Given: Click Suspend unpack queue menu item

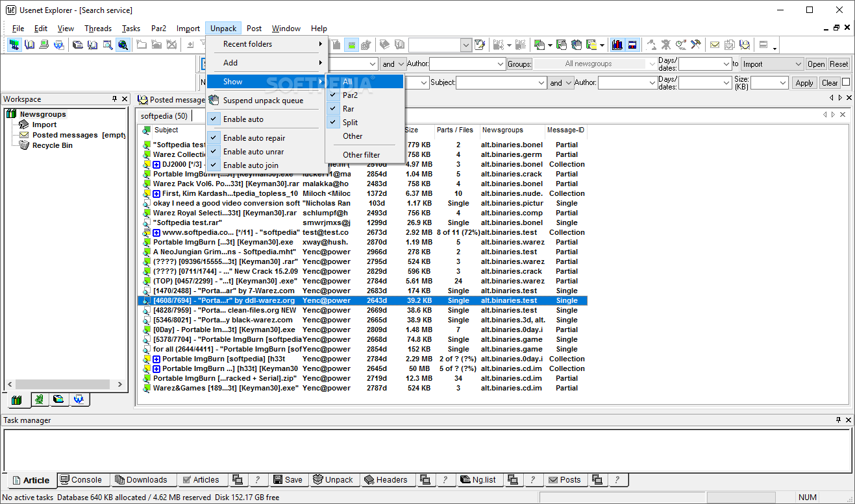Looking at the screenshot, I should point(267,101).
